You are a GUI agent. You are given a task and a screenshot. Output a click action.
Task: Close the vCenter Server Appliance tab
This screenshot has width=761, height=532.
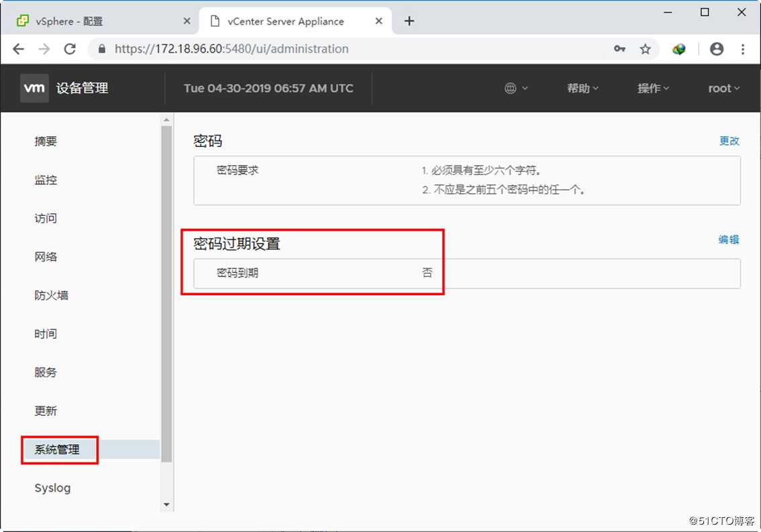379,21
